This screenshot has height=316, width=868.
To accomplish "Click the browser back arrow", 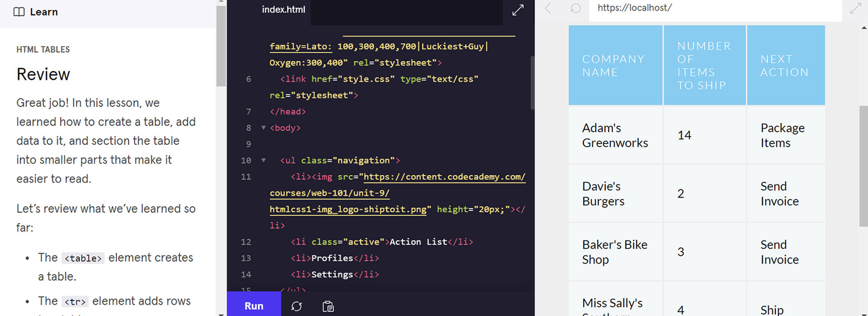I will point(548,9).
